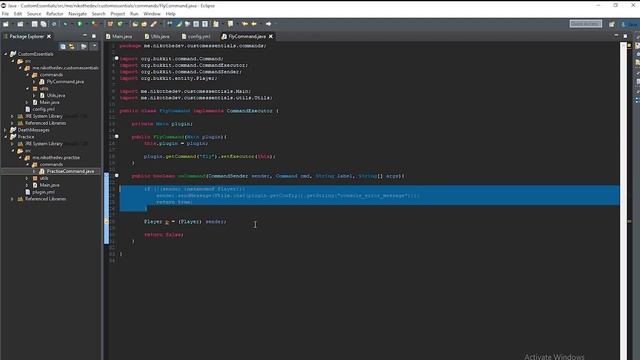Fold the FlyCommand constructor block
Screen dimensions: 640x360
(x=117, y=136)
